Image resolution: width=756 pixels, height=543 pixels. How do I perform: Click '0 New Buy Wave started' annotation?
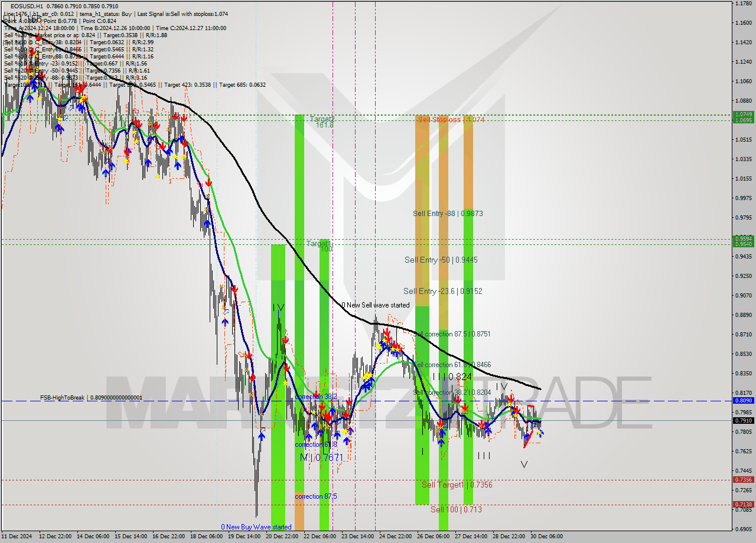256,527
